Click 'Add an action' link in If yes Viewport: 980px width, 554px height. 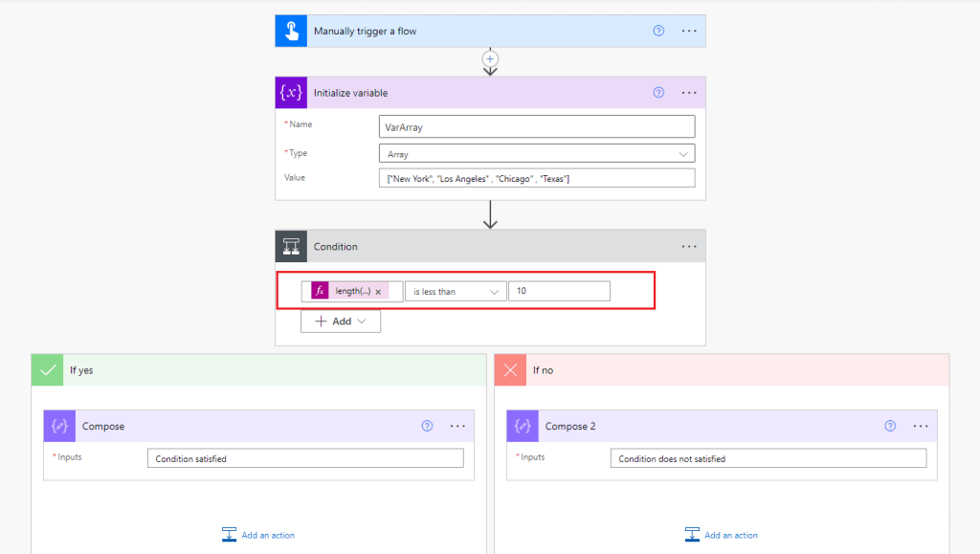pyautogui.click(x=268, y=535)
